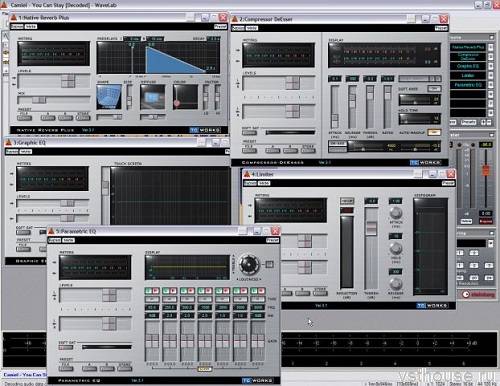Image resolution: width=500 pixels, height=386 pixels.
Task: Click the Compressor DeEsser window title icon
Action: [x=235, y=19]
